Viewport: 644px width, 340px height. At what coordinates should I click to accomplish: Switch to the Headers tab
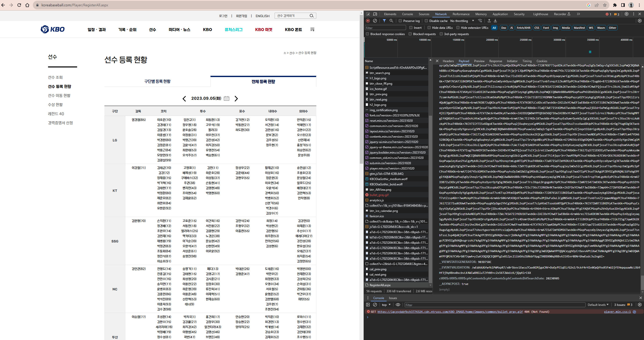coord(448,61)
